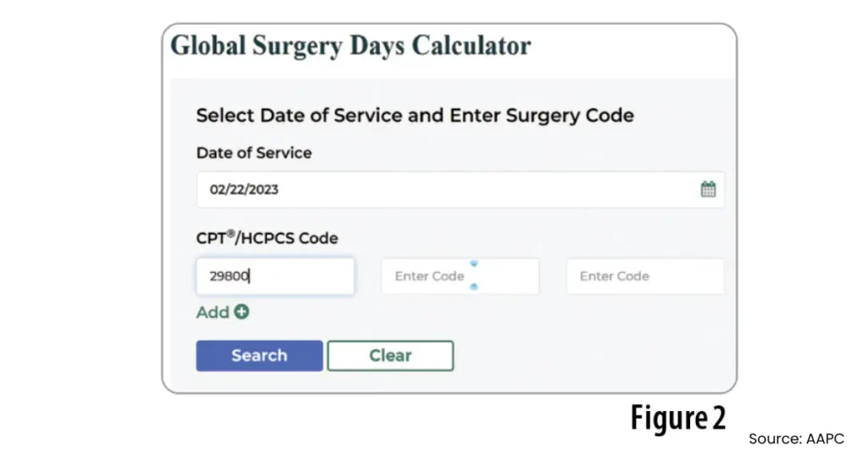The width and height of the screenshot is (868, 456).
Task: Click the lower blue handle in middle code field
Action: tap(474, 287)
